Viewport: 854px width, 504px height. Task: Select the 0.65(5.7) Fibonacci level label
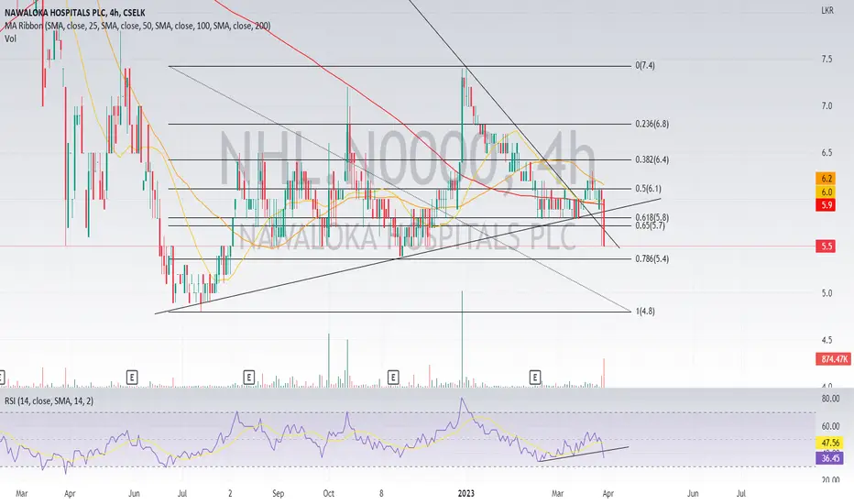[x=650, y=225]
